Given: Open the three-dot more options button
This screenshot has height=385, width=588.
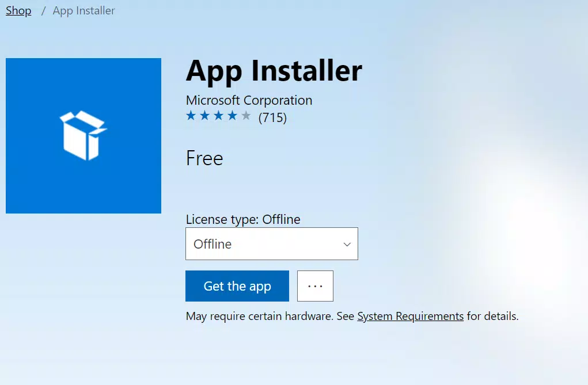Looking at the screenshot, I should click(315, 286).
